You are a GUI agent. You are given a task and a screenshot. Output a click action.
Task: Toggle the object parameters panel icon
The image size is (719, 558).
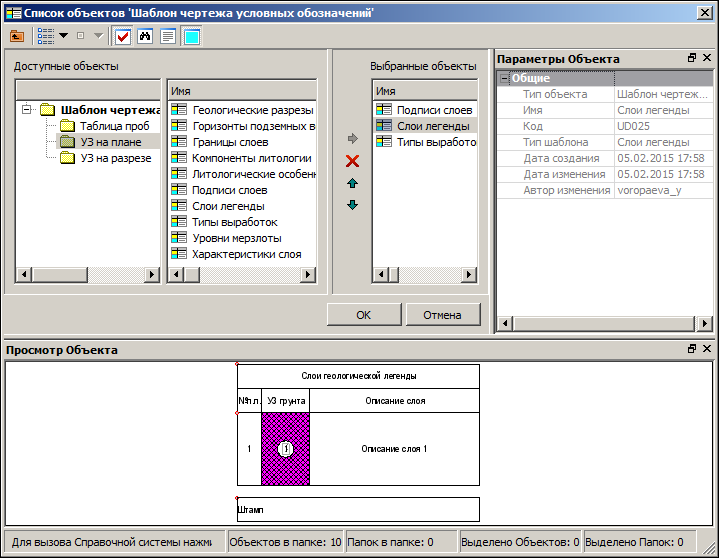pos(168,36)
